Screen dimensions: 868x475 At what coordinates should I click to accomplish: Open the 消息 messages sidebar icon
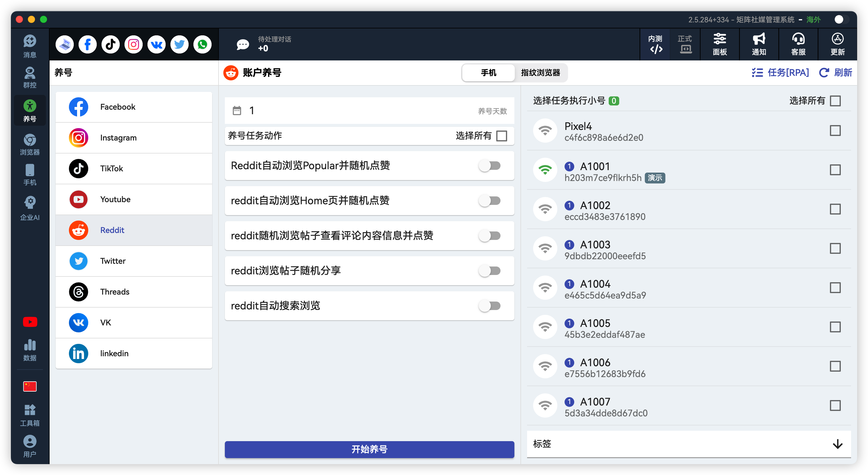click(x=30, y=46)
